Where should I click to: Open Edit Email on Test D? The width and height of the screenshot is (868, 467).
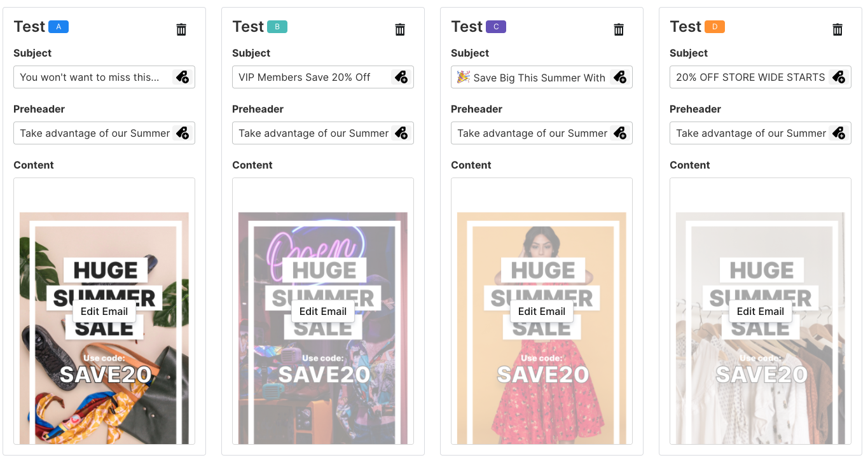pos(761,311)
